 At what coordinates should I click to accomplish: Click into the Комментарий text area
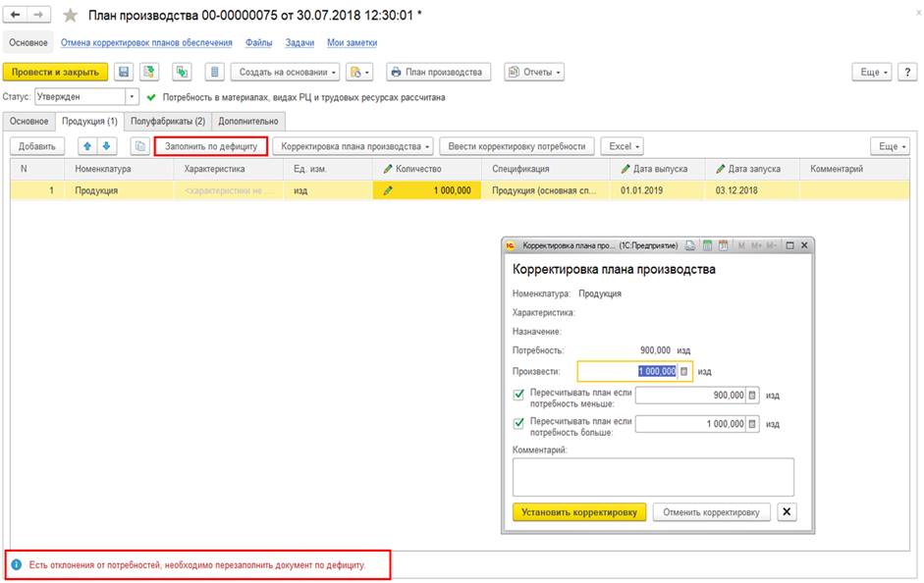pos(653,477)
